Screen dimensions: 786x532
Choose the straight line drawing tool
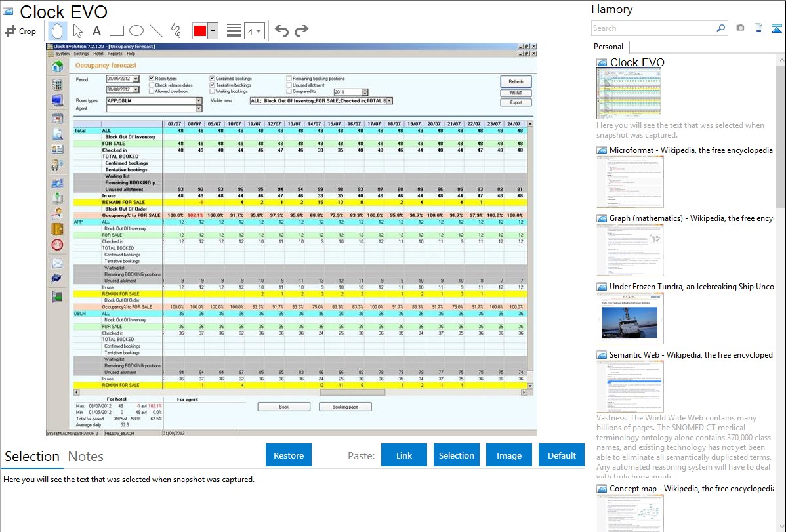156,31
